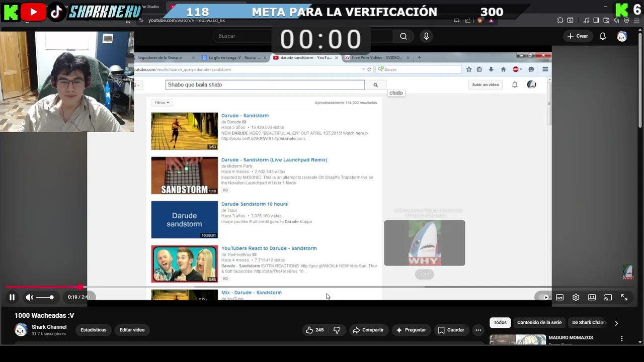Adjust the player volume slider
The height and width of the screenshot is (362, 644).
pos(45,297)
